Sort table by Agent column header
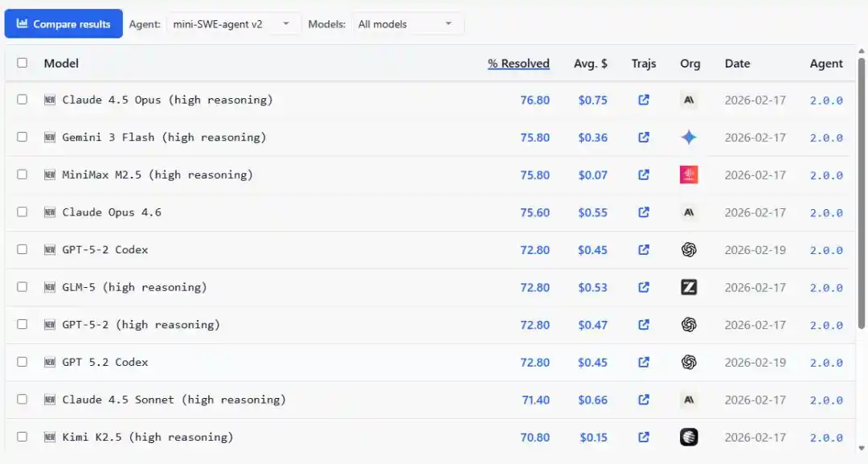 click(x=826, y=64)
